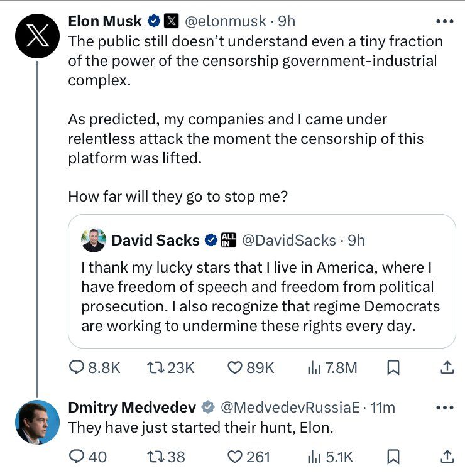The width and height of the screenshot is (465, 476).
Task: Bookmark Elon Musk's post
Action: tap(393, 367)
